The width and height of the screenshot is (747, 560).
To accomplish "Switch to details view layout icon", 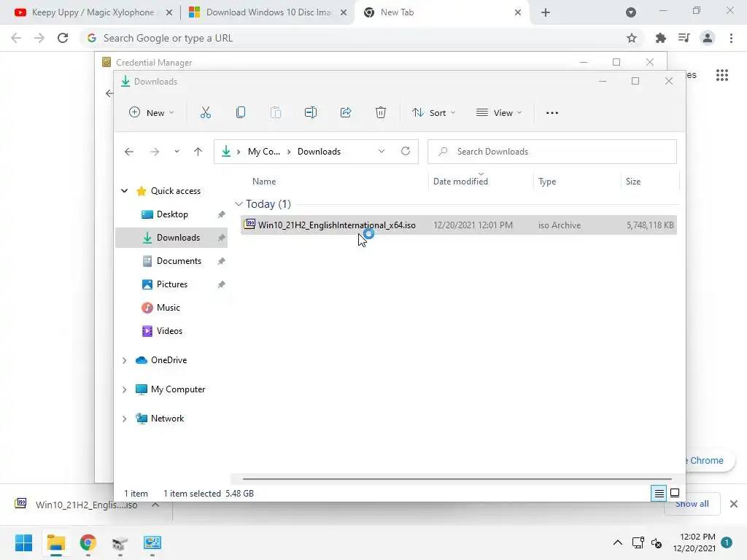I will pyautogui.click(x=659, y=494).
